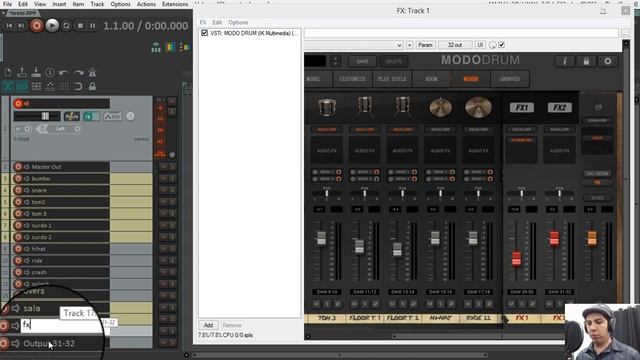The image size is (640, 360).
Task: Click the UI button in FX window
Action: pos(480,45)
